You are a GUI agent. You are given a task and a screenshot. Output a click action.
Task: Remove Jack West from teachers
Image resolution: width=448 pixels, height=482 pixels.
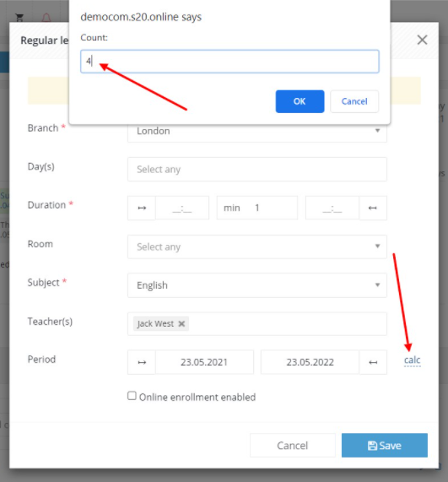click(181, 323)
